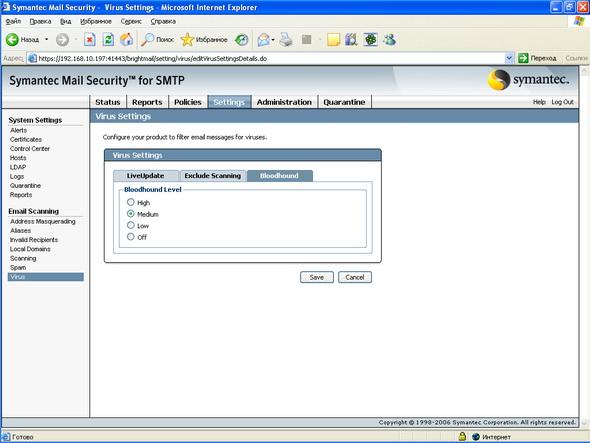Click the Help link

point(539,102)
